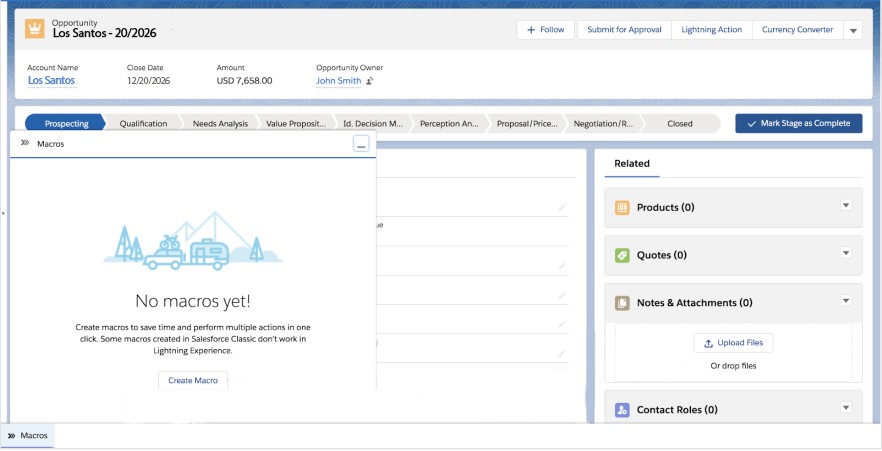Open the Notes & Attachments (0) list

pos(694,303)
